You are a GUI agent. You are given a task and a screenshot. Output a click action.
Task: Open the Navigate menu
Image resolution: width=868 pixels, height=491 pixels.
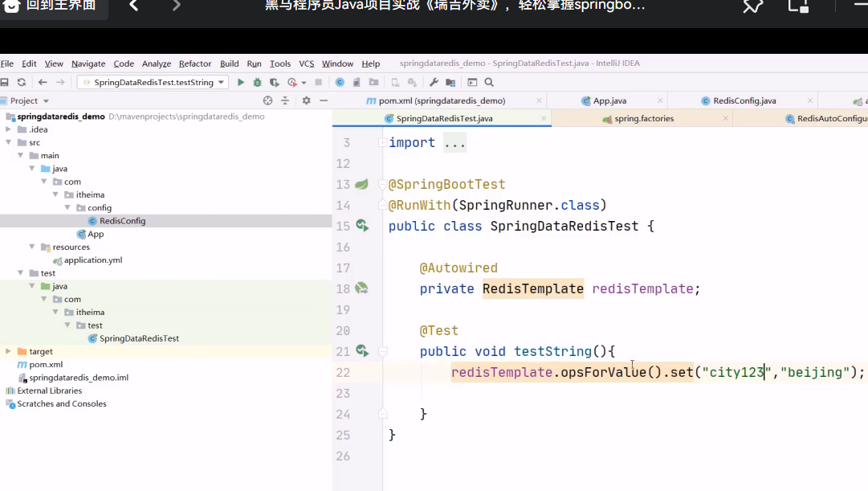pyautogui.click(x=88, y=63)
